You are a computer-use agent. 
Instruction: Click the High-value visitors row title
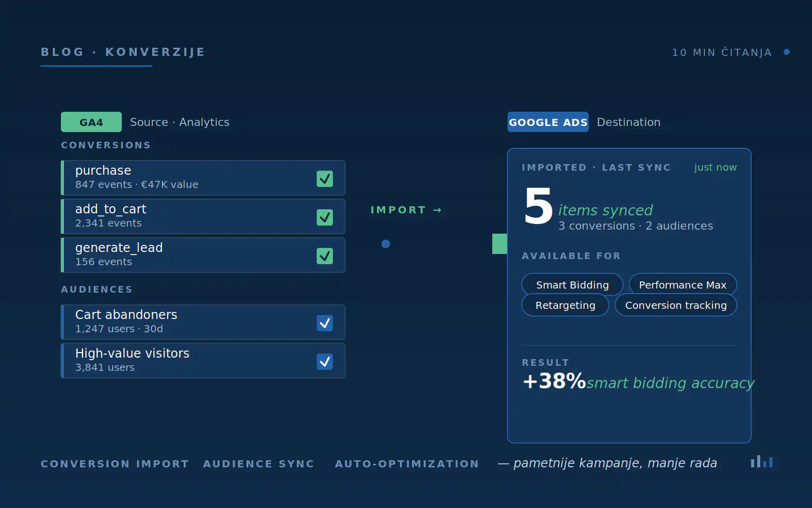tap(132, 353)
